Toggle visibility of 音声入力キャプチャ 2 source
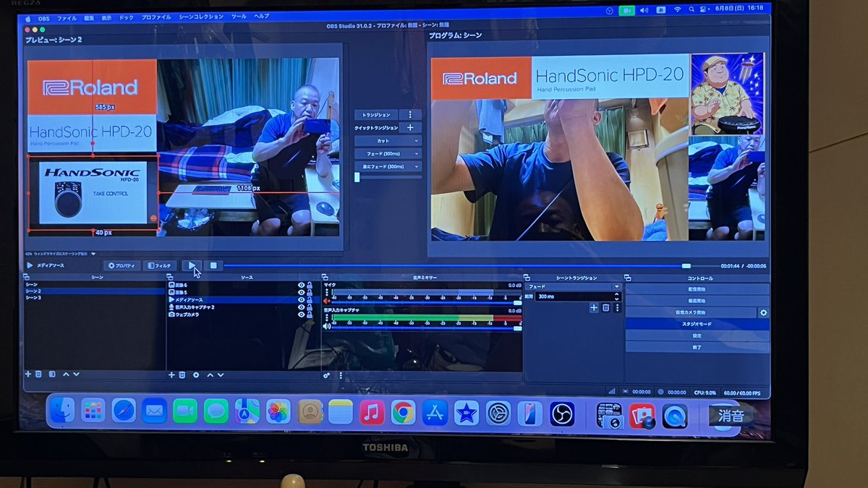 pyautogui.click(x=301, y=307)
